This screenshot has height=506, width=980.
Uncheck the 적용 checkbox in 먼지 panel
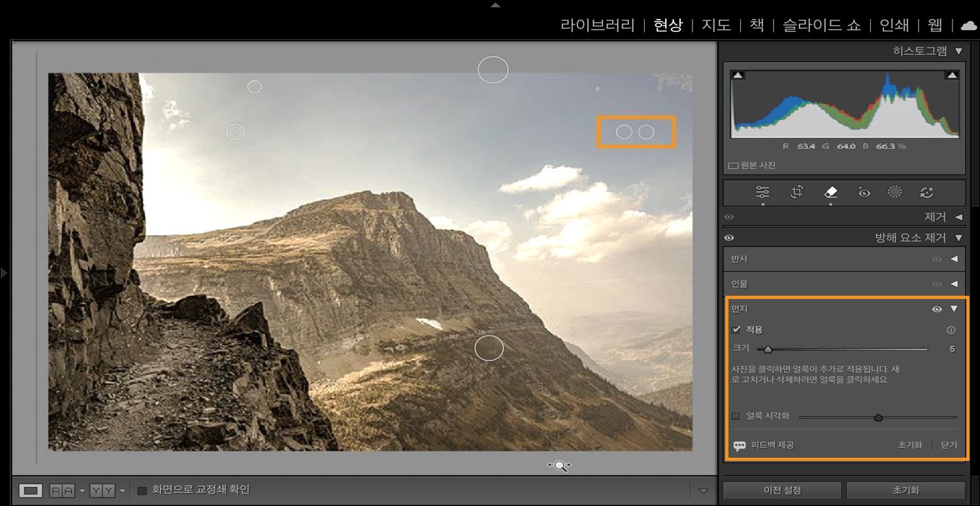(736, 330)
